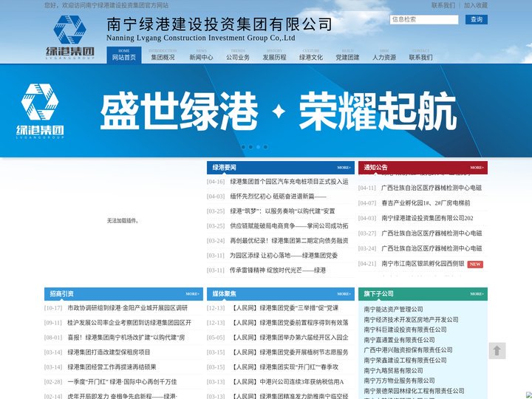The width and height of the screenshot is (532, 399).
Task: Click the 查询 search button
Action: [477, 20]
